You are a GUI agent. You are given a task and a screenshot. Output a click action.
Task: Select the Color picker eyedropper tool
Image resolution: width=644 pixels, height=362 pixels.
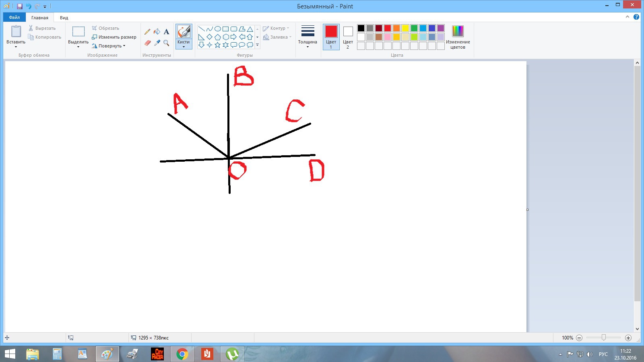[157, 43]
